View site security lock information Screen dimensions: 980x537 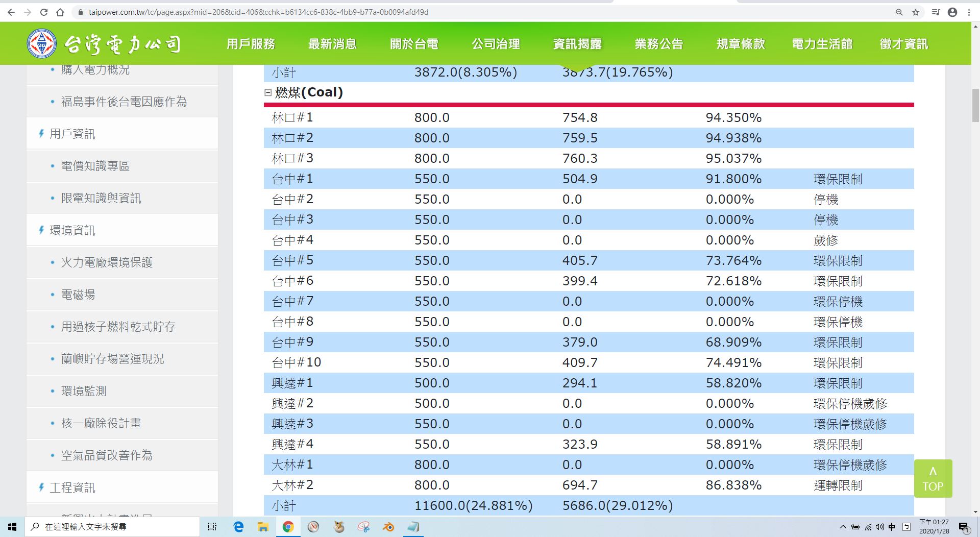pos(81,12)
